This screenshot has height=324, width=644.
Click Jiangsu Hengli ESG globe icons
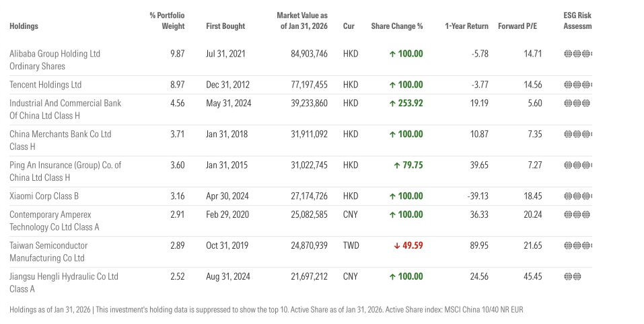pyautogui.click(x=572, y=276)
